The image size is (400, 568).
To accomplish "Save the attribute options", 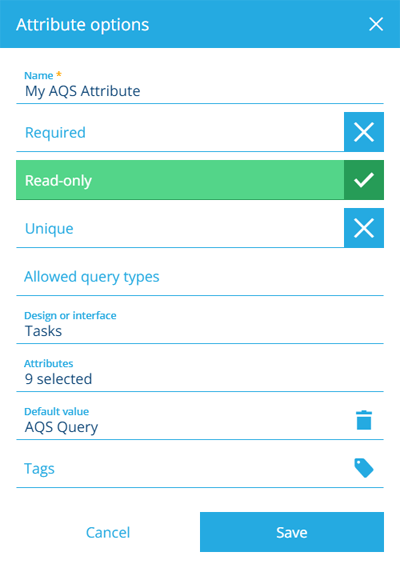I will (292, 532).
